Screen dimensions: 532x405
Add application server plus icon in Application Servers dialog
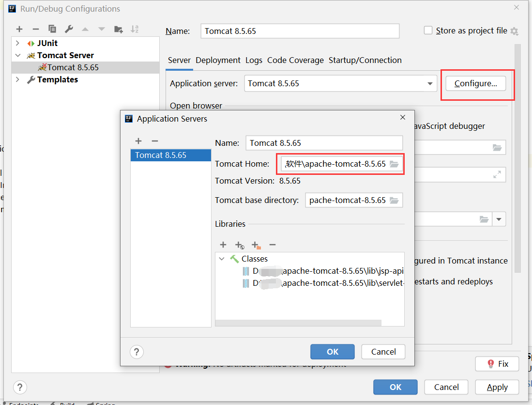pyautogui.click(x=138, y=141)
